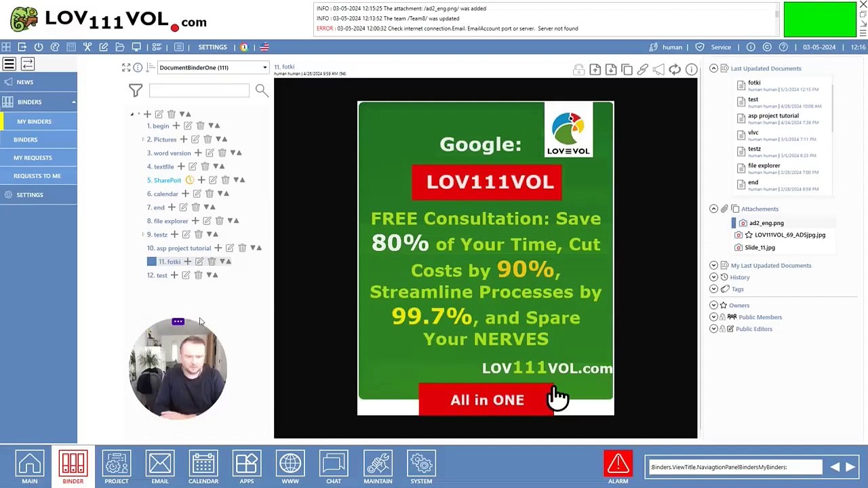Switch to the EMAIL bottom tab
The width and height of the screenshot is (868, 488).
160,468
